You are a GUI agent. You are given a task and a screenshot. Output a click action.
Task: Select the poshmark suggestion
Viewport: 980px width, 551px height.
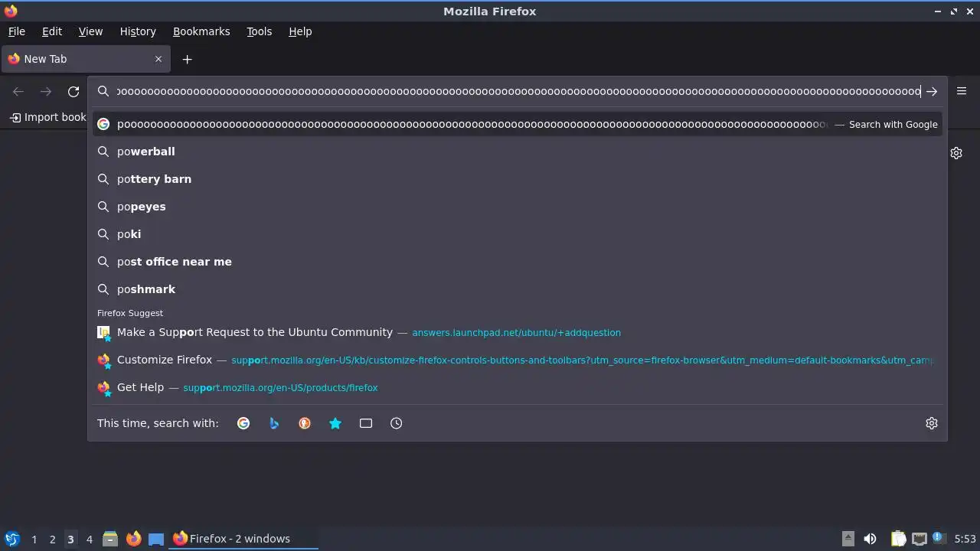[x=518, y=289]
